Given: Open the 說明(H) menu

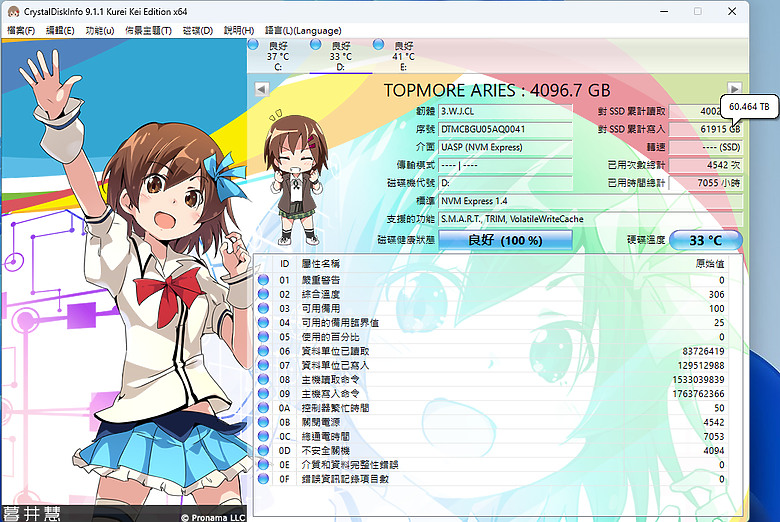Looking at the screenshot, I should 238,30.
